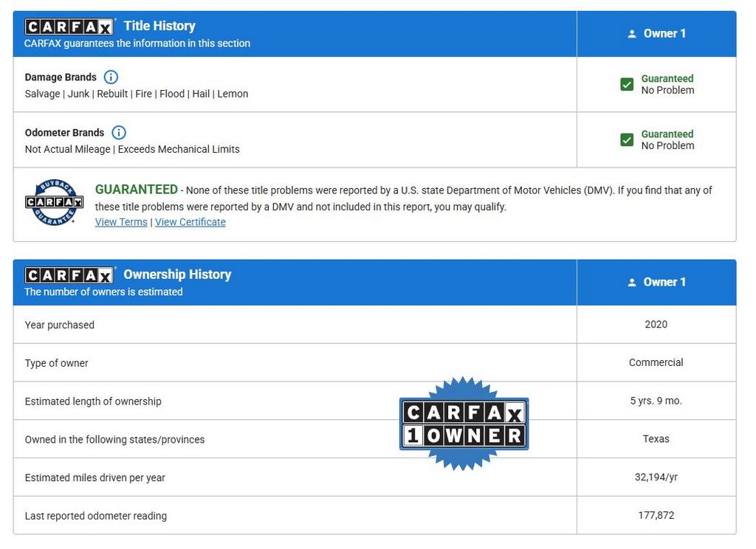Click the info icon beside Odometer Brands
756x549 pixels.
118,133
